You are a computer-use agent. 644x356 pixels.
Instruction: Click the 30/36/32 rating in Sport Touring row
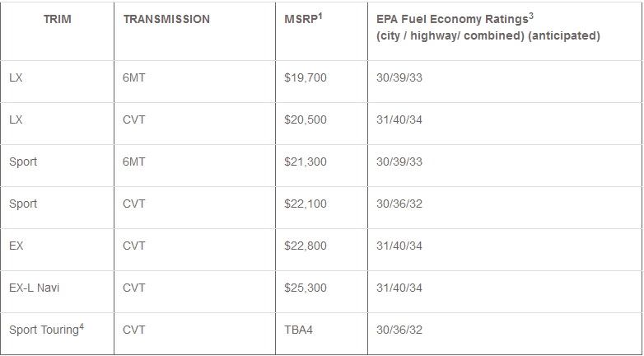[399, 330]
